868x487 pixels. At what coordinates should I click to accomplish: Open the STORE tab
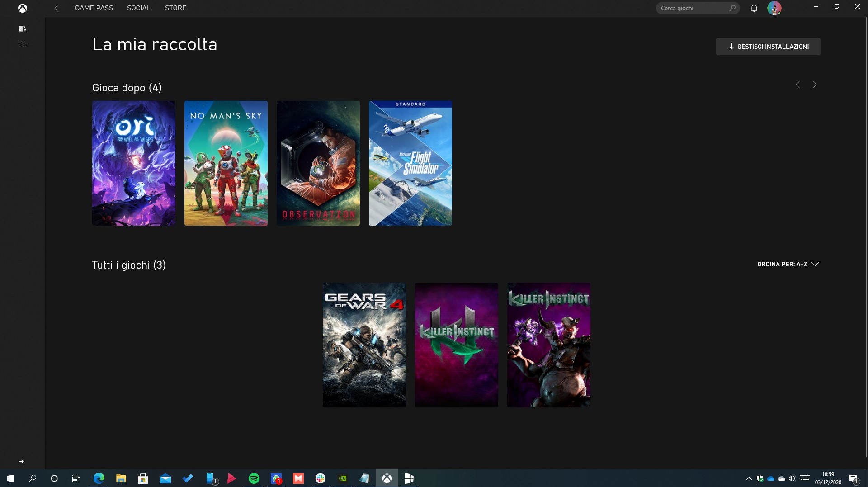175,8
